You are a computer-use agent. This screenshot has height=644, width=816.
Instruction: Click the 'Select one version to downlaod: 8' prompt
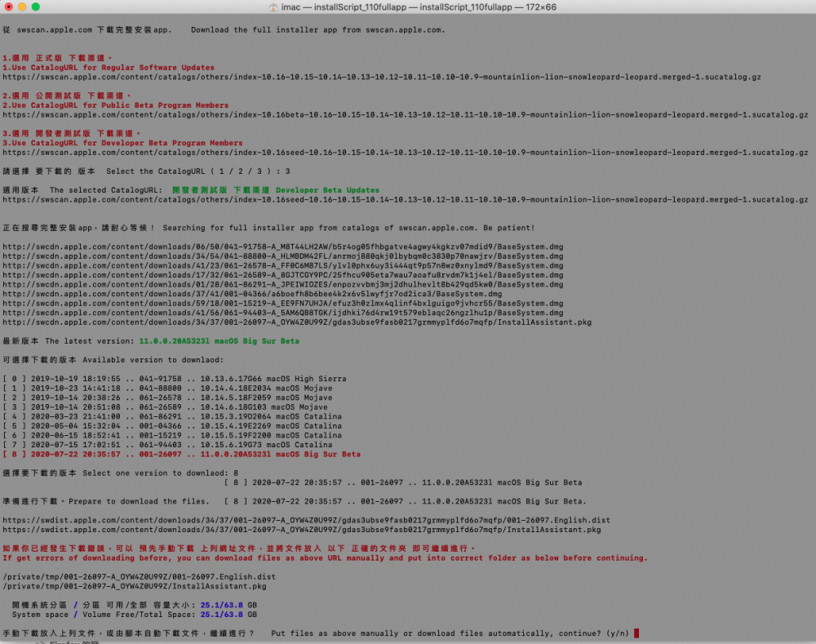click(160, 473)
